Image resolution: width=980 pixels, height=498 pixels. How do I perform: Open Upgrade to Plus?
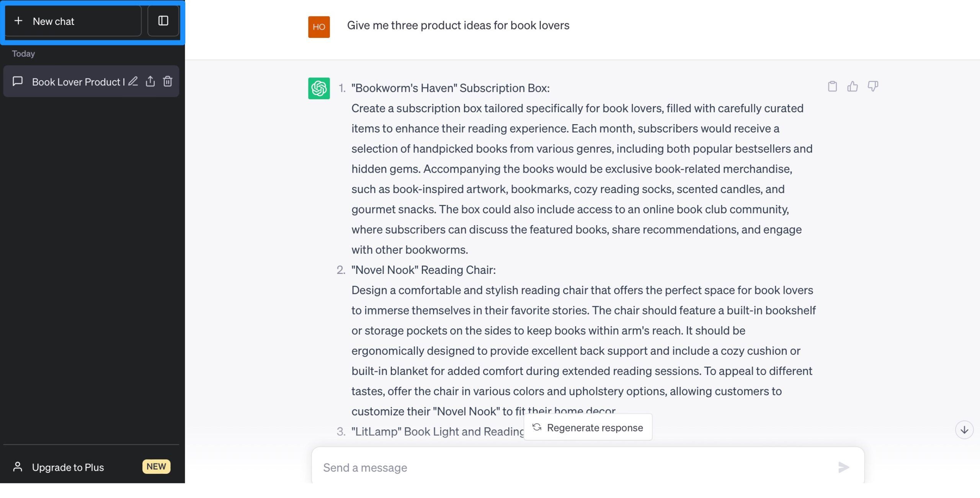pyautogui.click(x=68, y=467)
